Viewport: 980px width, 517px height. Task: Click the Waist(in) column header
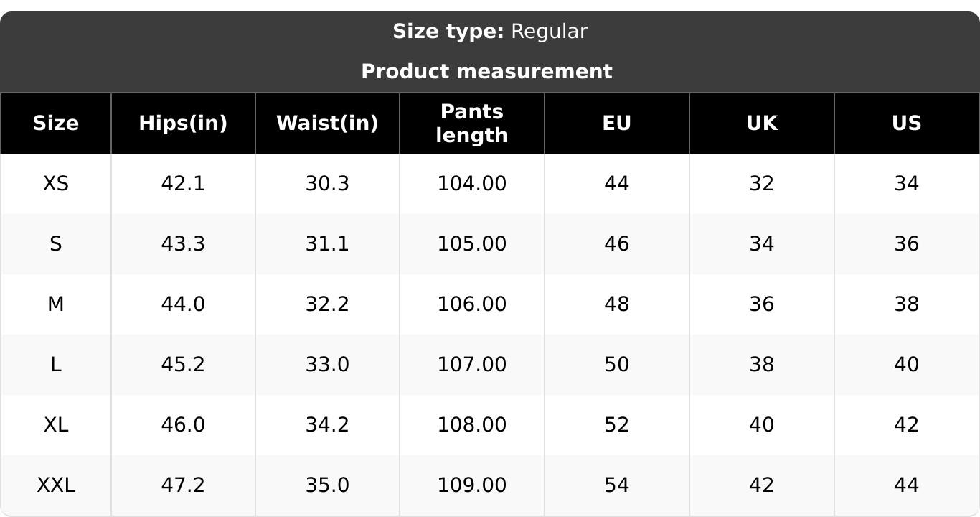pos(327,124)
